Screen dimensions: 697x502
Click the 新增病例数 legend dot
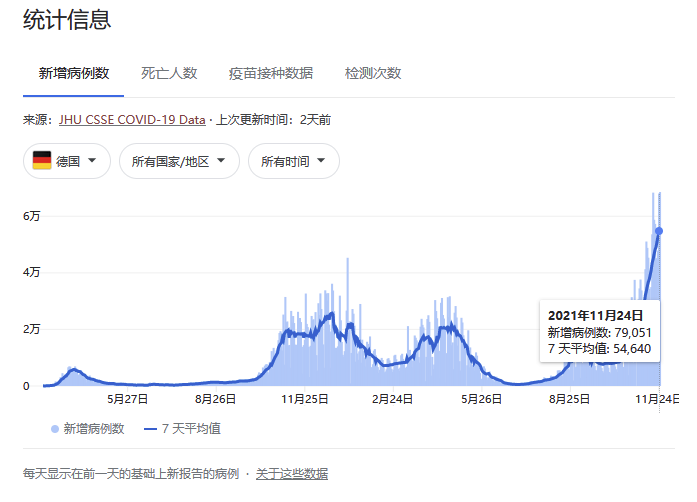coord(55,429)
